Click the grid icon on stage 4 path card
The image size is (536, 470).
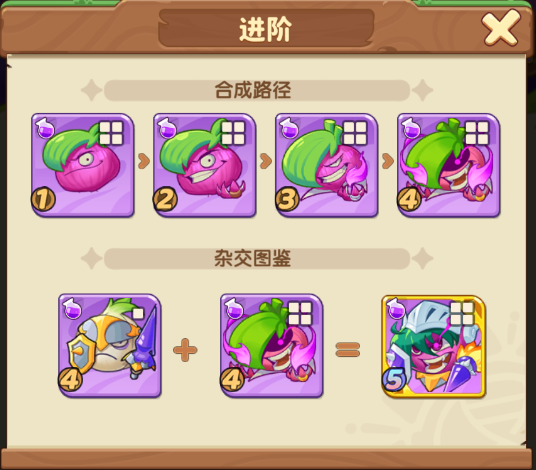[x=477, y=133]
